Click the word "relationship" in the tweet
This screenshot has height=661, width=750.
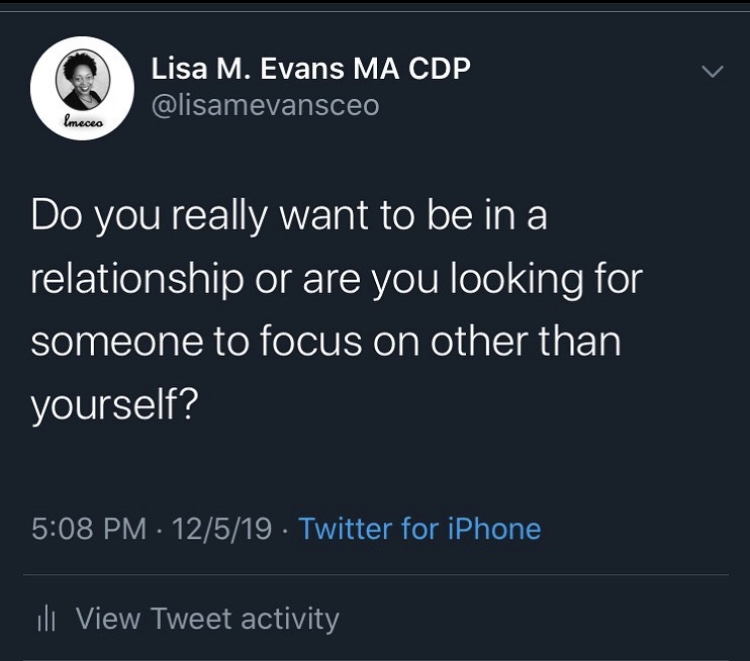pyautogui.click(x=137, y=279)
